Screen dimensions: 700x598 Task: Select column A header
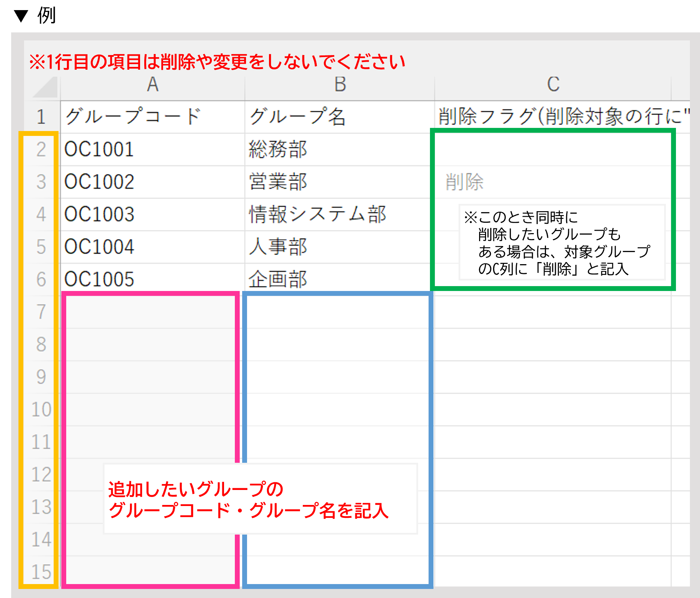pos(153,85)
